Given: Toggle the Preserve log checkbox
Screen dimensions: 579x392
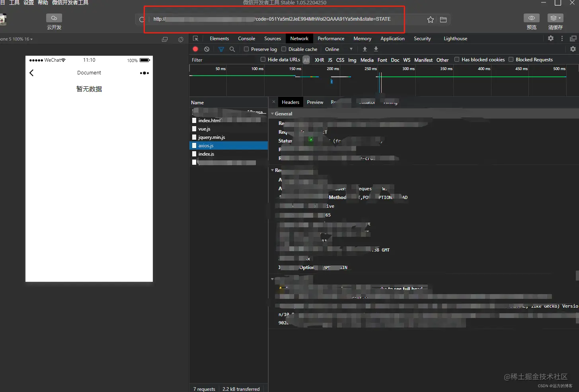Looking at the screenshot, I should tap(246, 49).
